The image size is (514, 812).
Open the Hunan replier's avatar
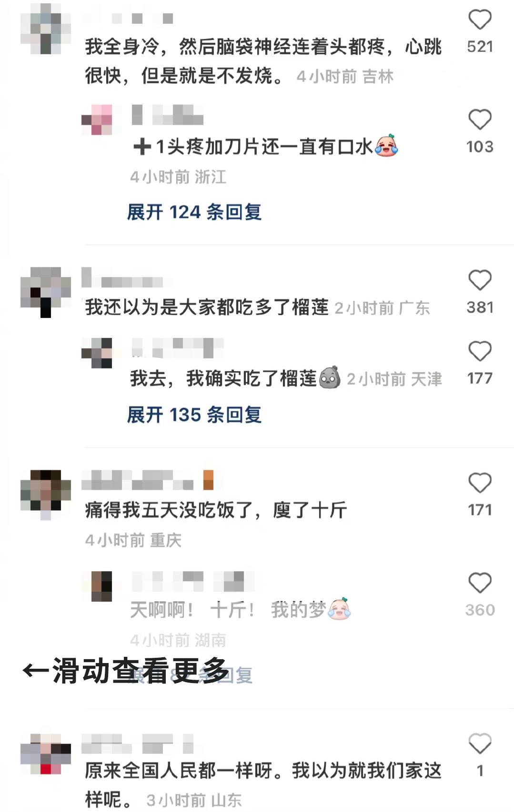[97, 586]
